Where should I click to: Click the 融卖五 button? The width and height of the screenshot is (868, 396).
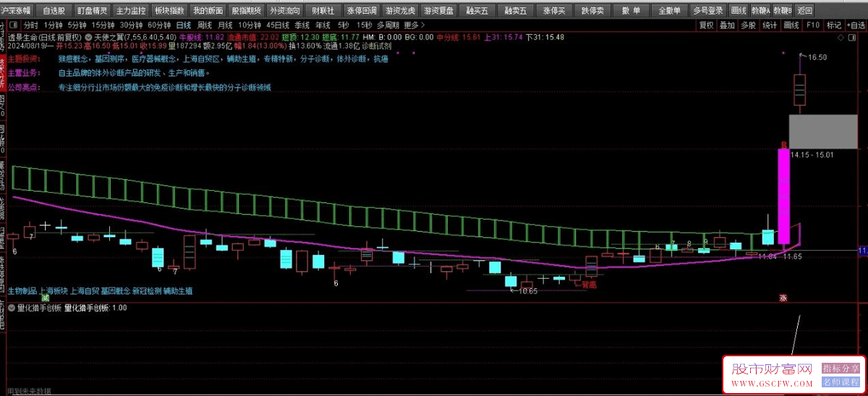point(516,11)
